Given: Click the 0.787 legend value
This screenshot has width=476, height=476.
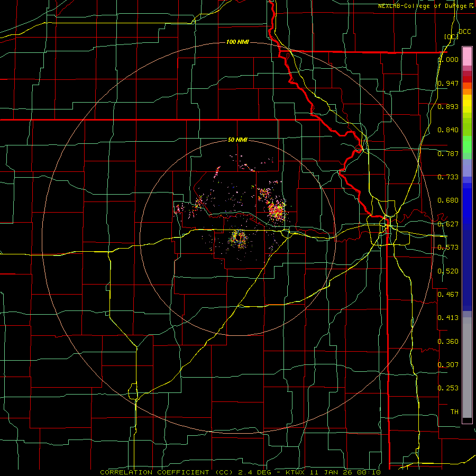Looking at the screenshot, I should tap(448, 153).
